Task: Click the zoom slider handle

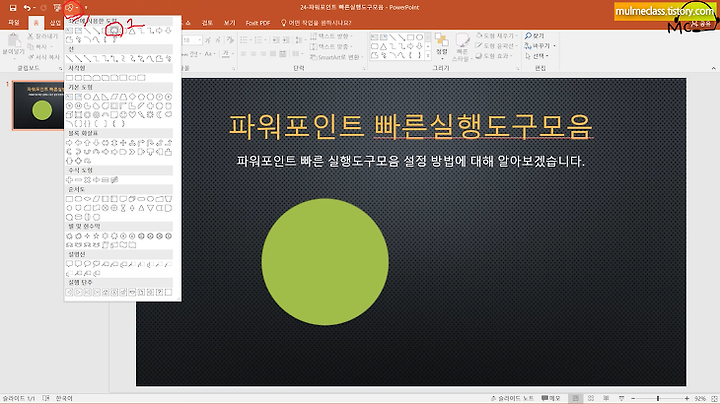Action: click(x=658, y=398)
